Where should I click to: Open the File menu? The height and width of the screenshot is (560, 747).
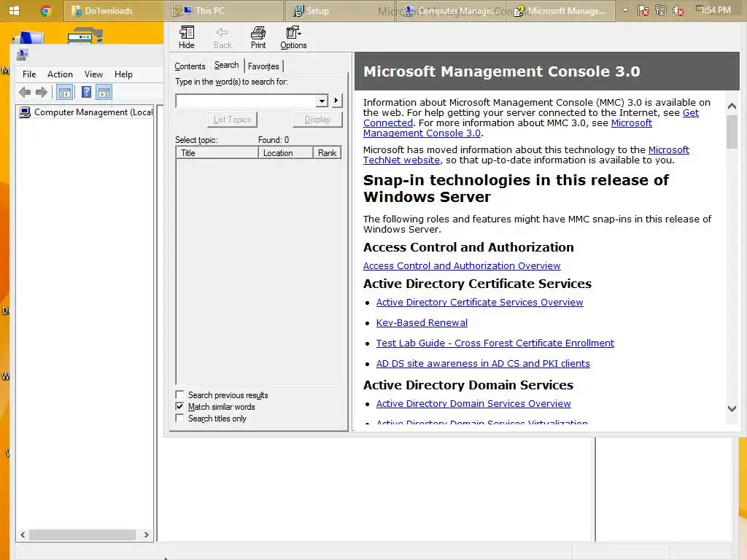point(29,74)
